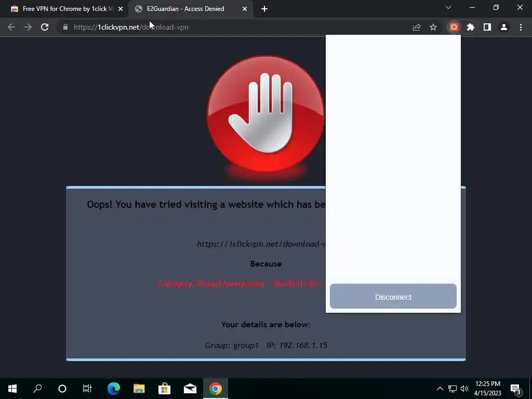Close the E2Guardian Access Denied tab

click(x=245, y=9)
